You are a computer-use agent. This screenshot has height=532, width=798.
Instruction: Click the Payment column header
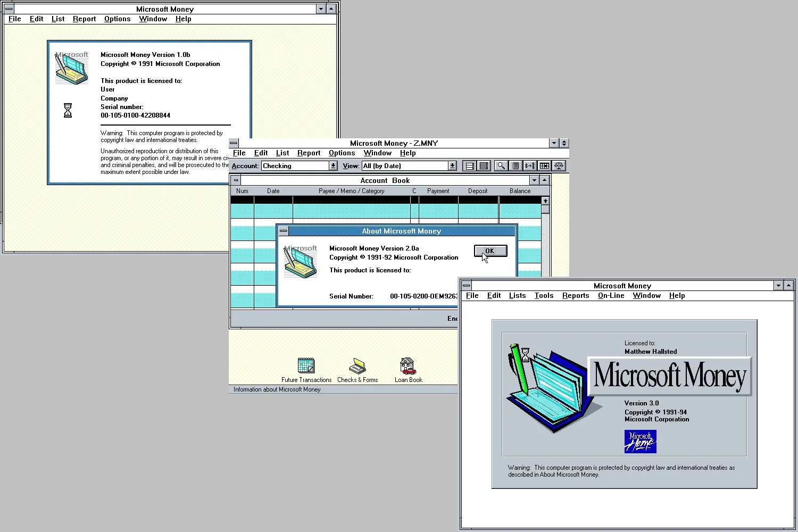click(438, 191)
